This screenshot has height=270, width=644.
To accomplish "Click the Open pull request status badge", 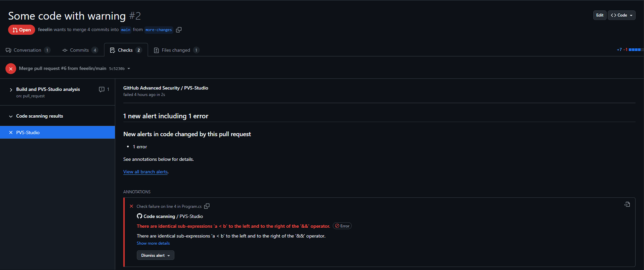I will point(22,30).
